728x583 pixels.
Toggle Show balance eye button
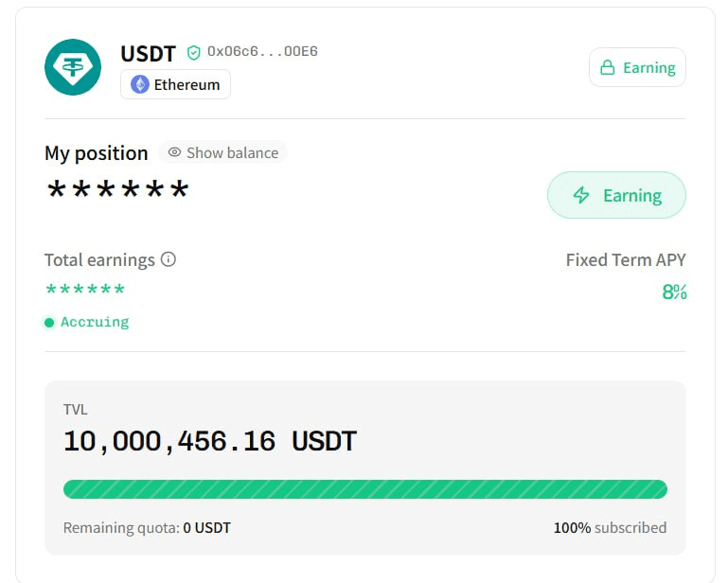223,152
